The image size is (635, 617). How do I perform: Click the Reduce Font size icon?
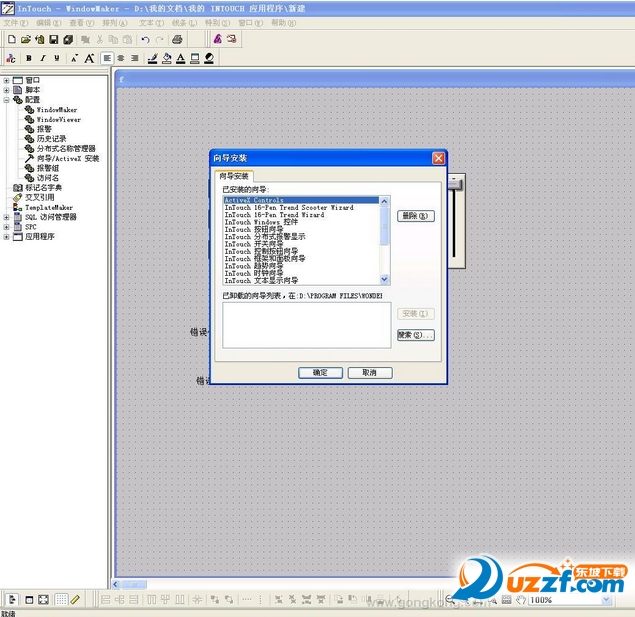pos(74,58)
